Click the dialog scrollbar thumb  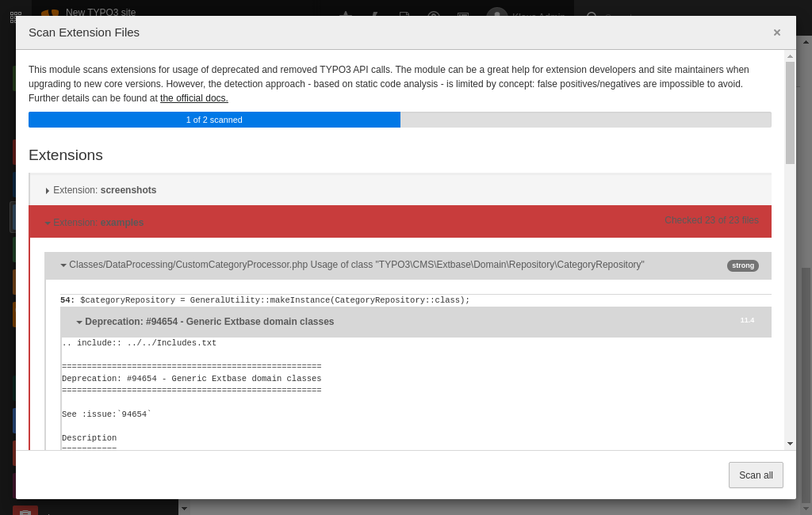[790, 113]
